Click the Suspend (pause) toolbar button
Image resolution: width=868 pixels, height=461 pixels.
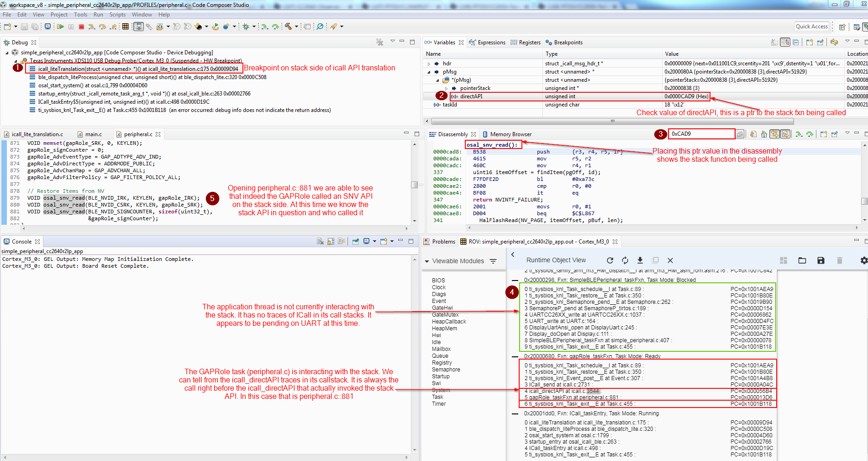tap(71, 27)
